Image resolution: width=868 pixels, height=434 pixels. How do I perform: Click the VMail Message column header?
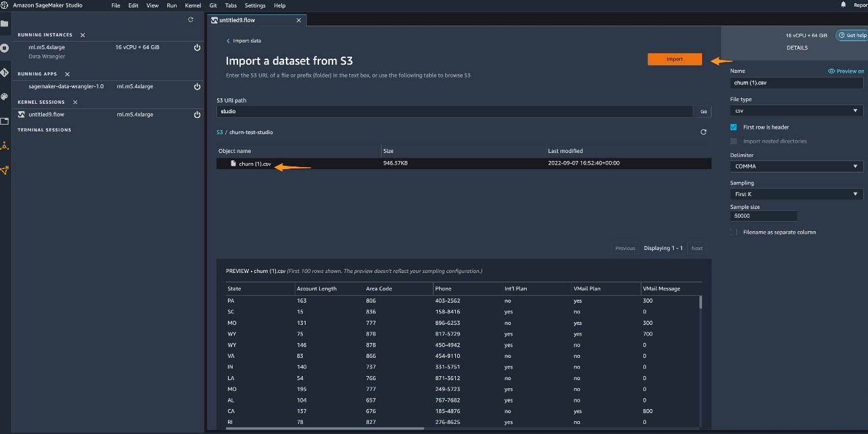(x=662, y=288)
